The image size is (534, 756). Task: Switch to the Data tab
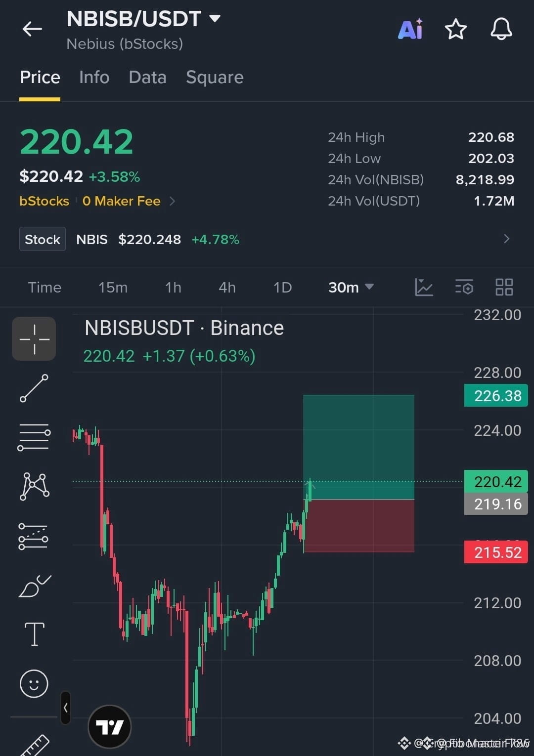(x=147, y=78)
